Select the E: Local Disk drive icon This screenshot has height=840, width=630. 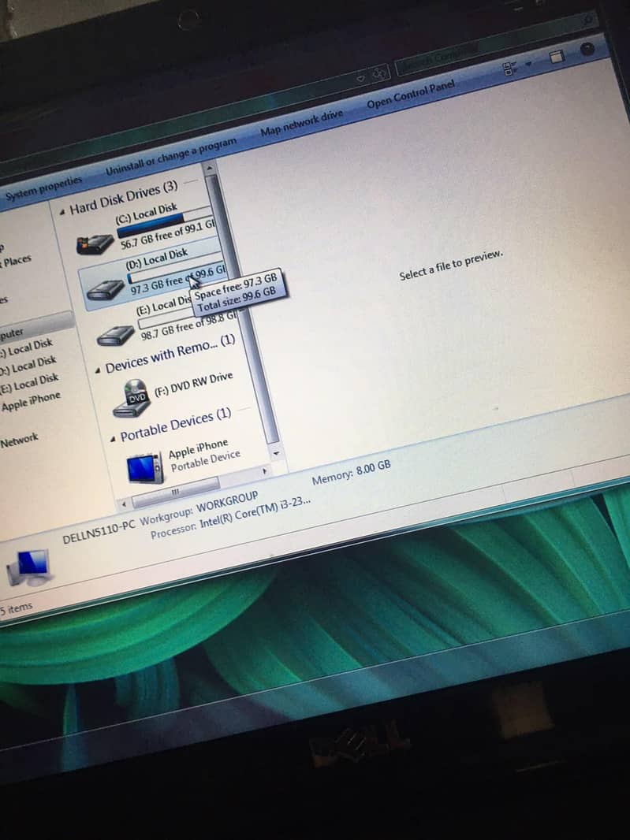[x=115, y=336]
